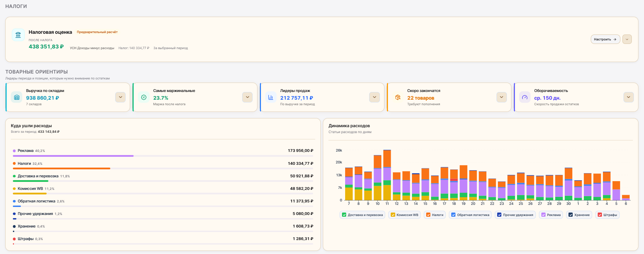The height and width of the screenshot is (254, 644).
Task: Expand the Налоговая оценка panel chevron
Action: 627,39
